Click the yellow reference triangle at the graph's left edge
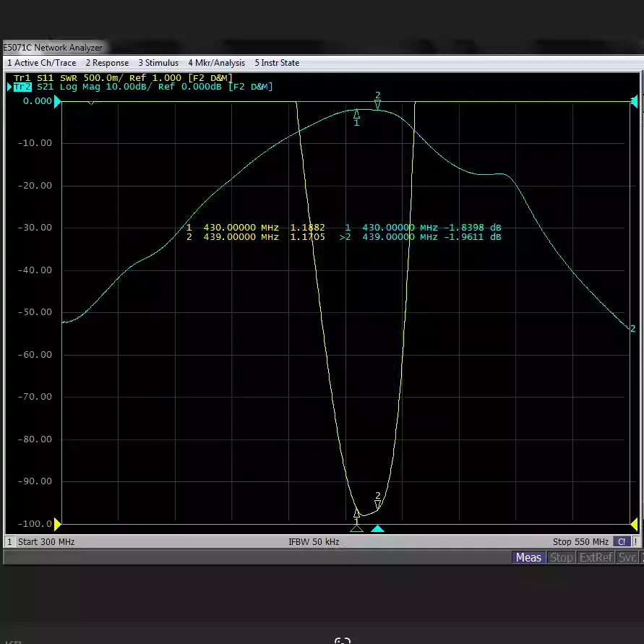Screen dimensions: 644x644 [x=58, y=524]
